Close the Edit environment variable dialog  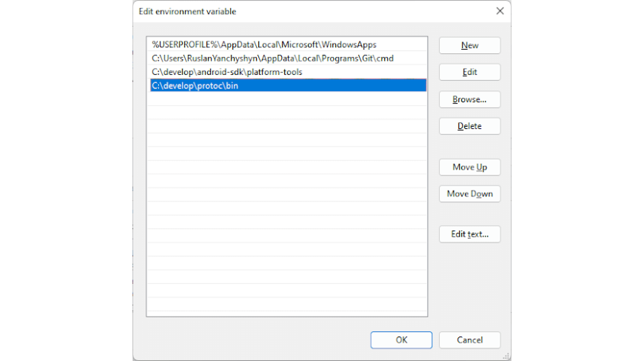pos(500,11)
